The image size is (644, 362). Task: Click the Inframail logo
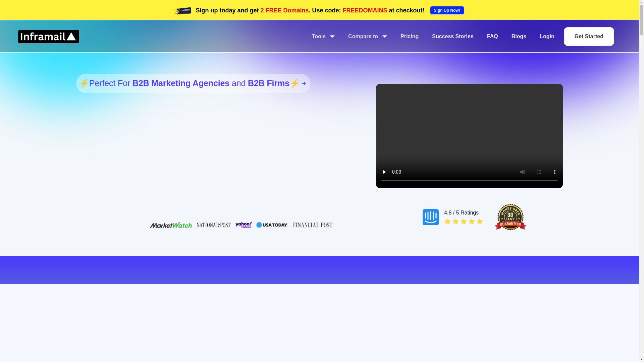click(49, 37)
